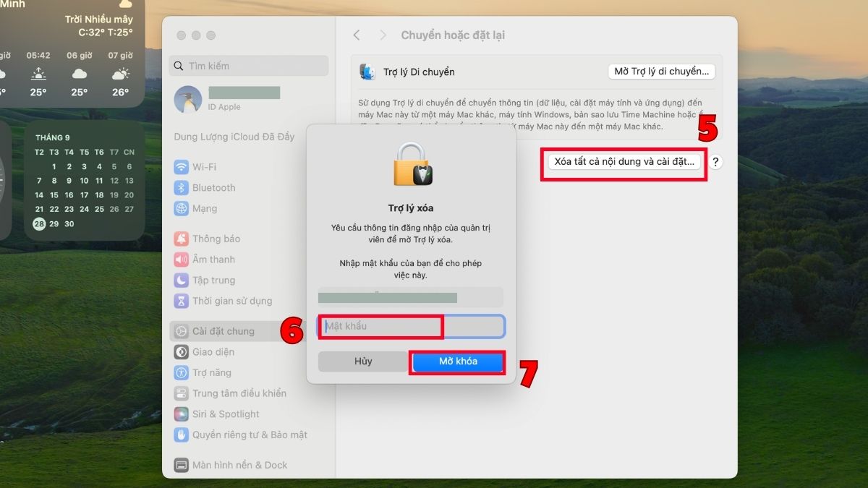Viewport: 868px width, 488px height.
Task: Click Trời Nhiều mây weather text
Action: (99, 20)
